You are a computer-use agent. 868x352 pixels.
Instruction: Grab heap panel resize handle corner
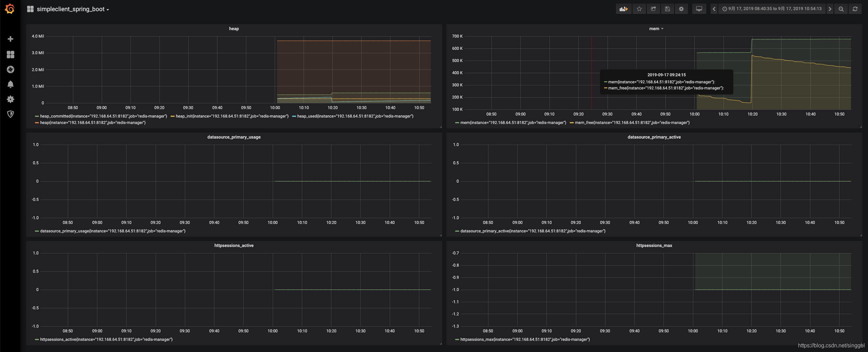[x=441, y=127]
